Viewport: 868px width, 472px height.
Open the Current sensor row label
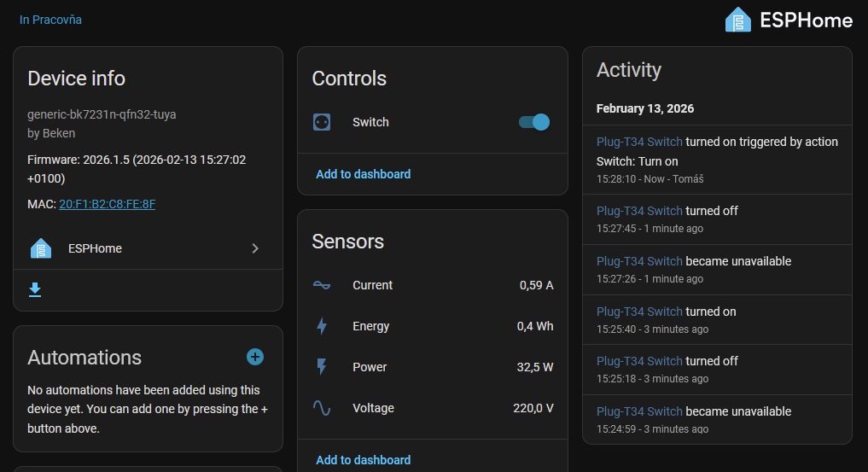[x=373, y=285]
